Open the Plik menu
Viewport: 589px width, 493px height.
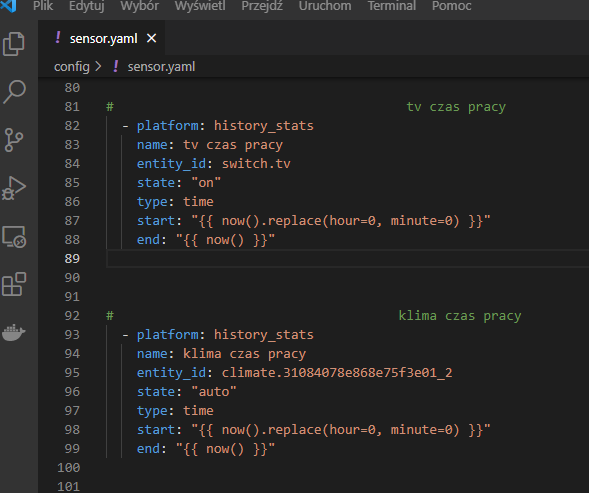coord(43,6)
